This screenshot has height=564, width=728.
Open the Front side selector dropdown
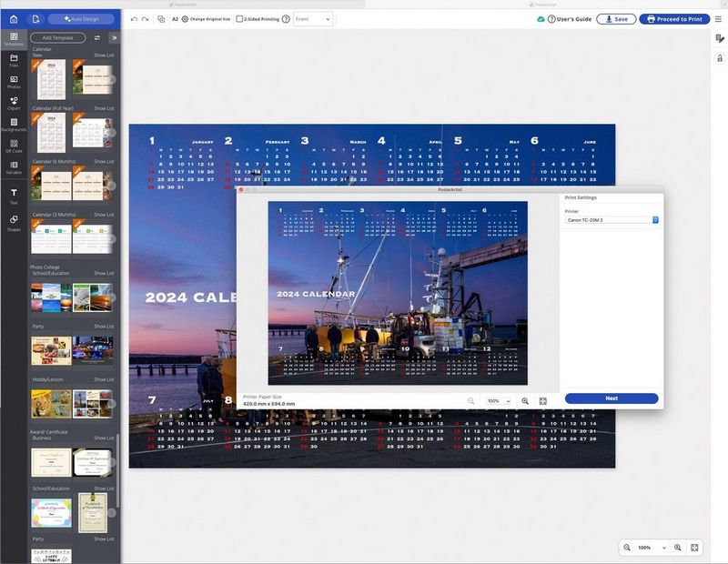pos(313,19)
